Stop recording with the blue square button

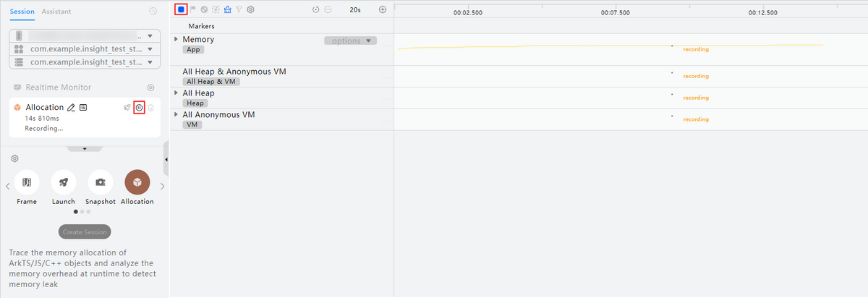click(x=181, y=9)
